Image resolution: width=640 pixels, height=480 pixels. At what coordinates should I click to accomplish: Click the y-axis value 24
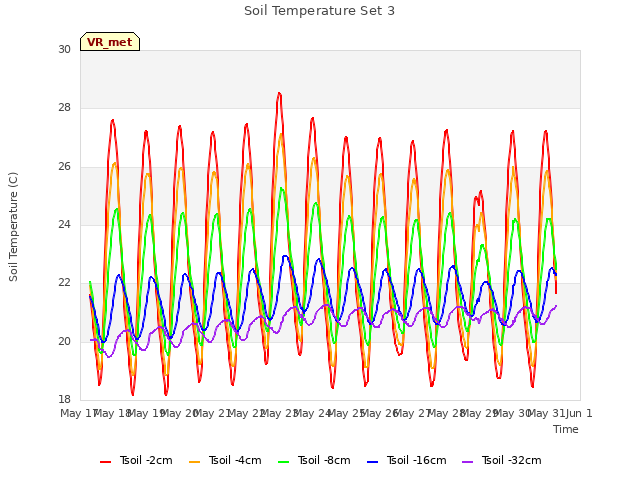64,224
